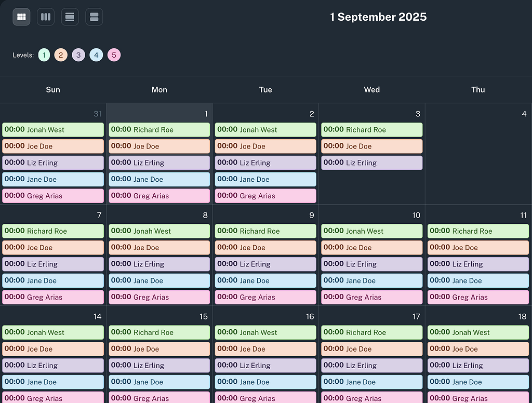Toggle level 5 filter circle
This screenshot has width=532, height=403.
(114, 55)
